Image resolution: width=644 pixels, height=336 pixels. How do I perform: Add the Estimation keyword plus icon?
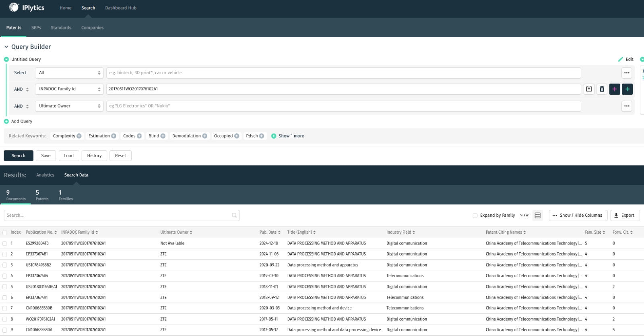(114, 136)
